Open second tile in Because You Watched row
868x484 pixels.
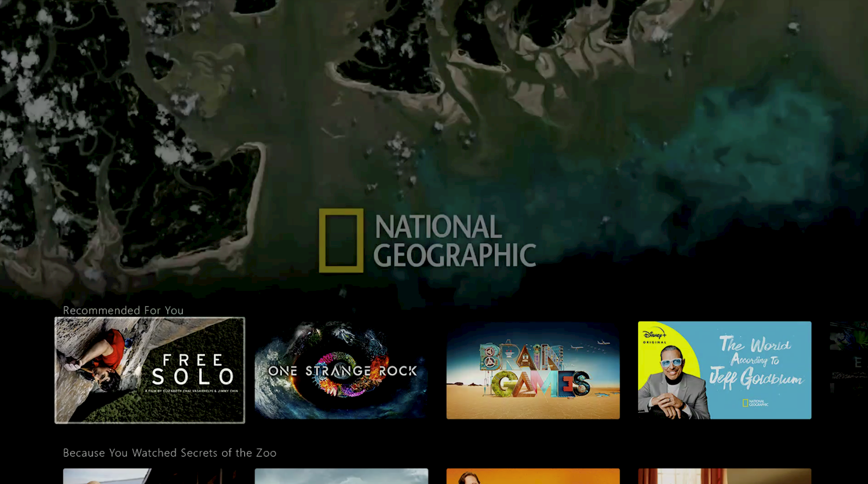click(341, 476)
